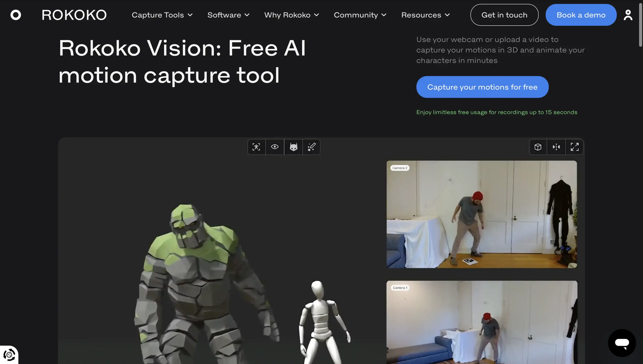Viewport: 643px width, 364px height.
Task: Enter fullscreen with the expand icon
Action: 575,147
